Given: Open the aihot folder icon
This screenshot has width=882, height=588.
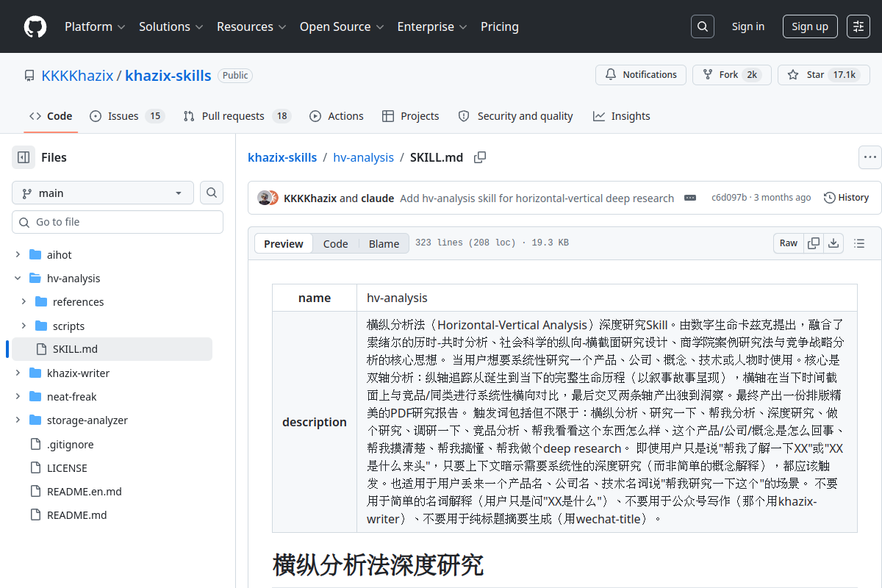Looking at the screenshot, I should click(x=35, y=254).
